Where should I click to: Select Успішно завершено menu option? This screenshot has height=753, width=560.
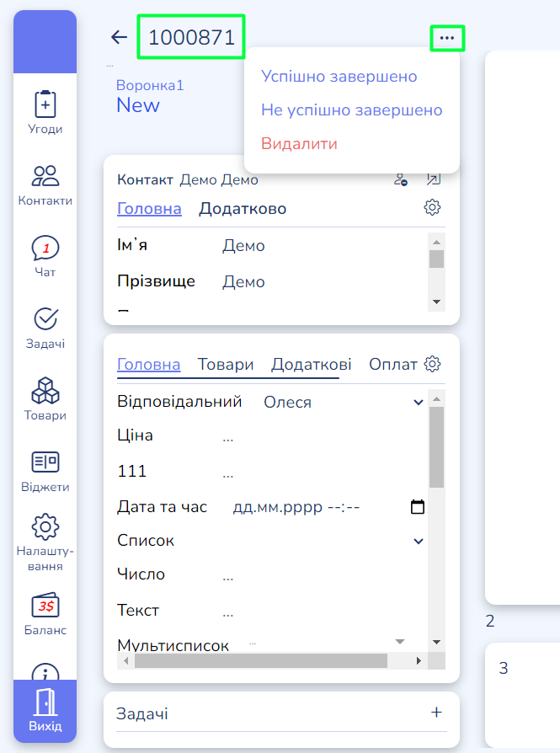[x=339, y=77]
